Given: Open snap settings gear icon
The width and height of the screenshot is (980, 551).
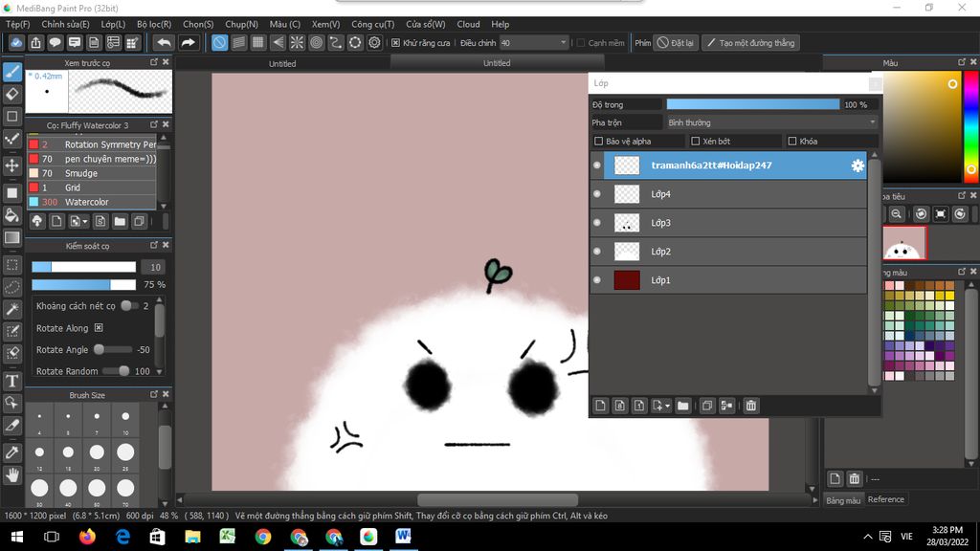Looking at the screenshot, I should [374, 42].
